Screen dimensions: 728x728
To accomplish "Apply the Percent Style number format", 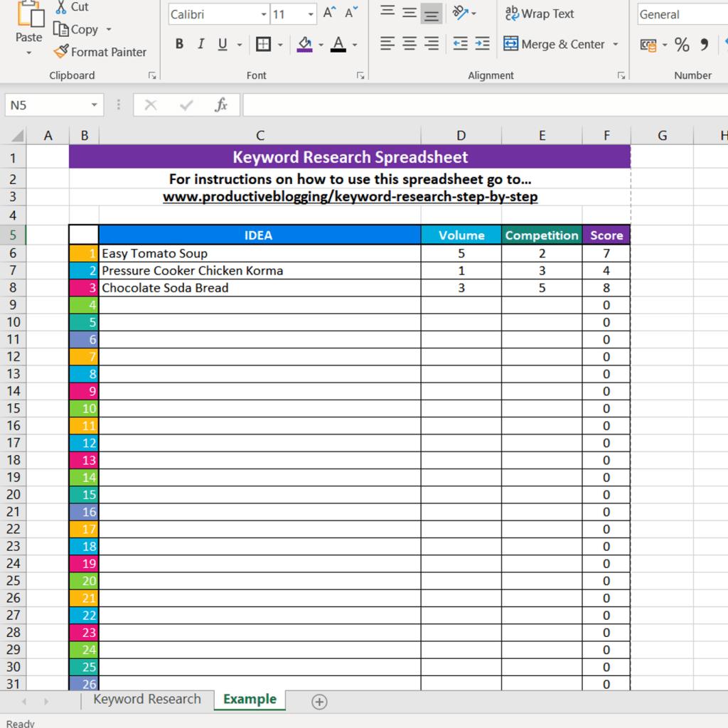I will 681,44.
